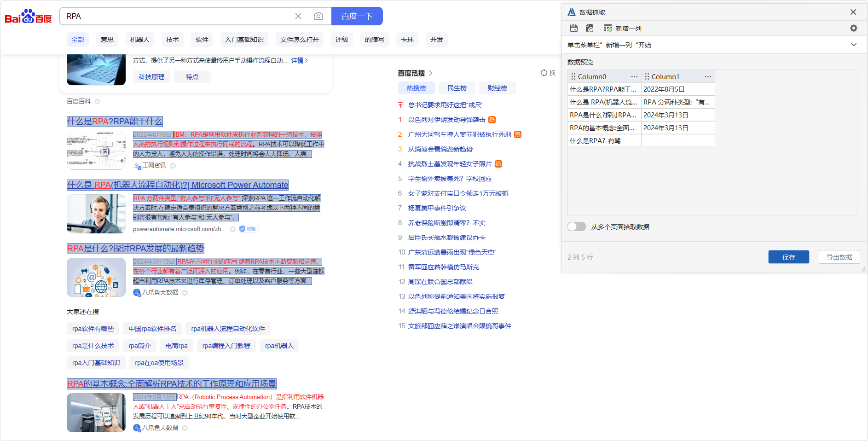Switch to the 民生榜 tab

click(457, 88)
